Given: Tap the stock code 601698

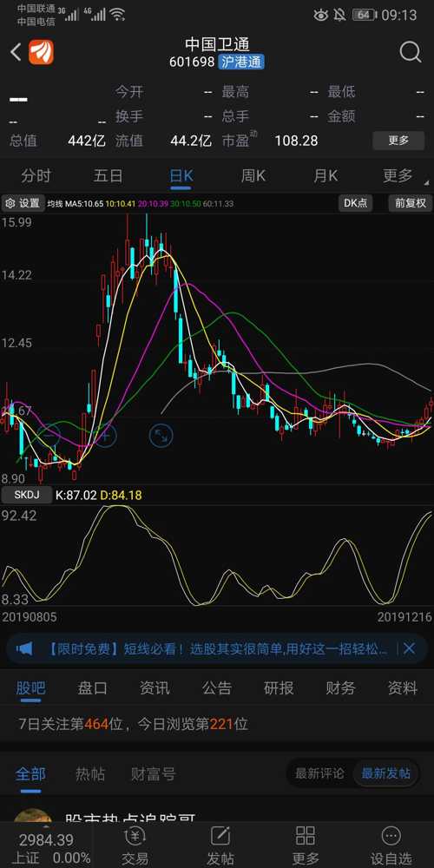Looking at the screenshot, I should (192, 62).
